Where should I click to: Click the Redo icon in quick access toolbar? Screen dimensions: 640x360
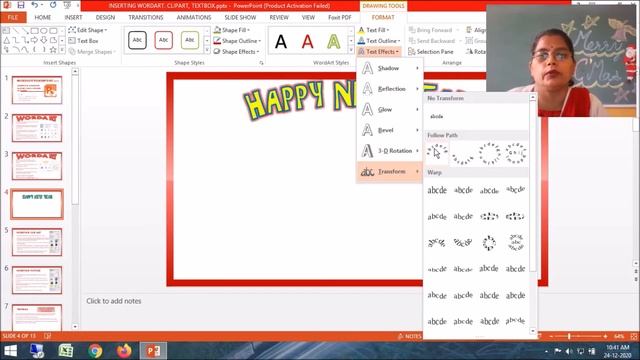click(53, 5)
